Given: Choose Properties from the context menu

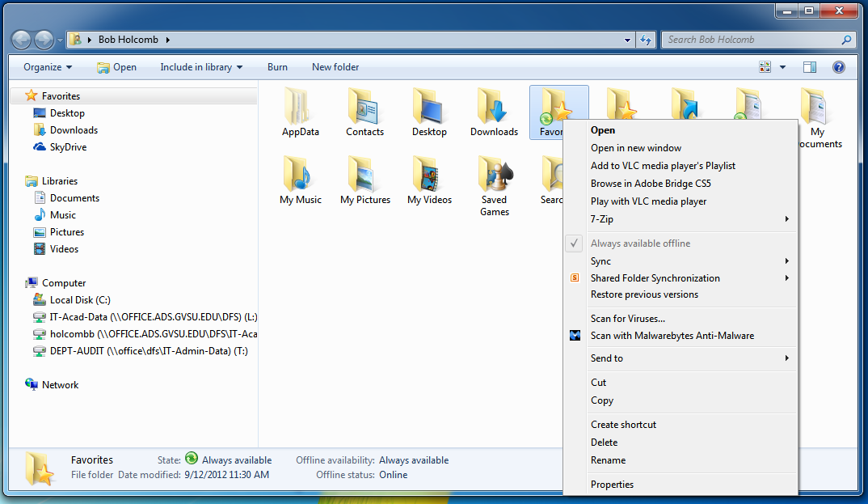Looking at the screenshot, I should [x=612, y=485].
